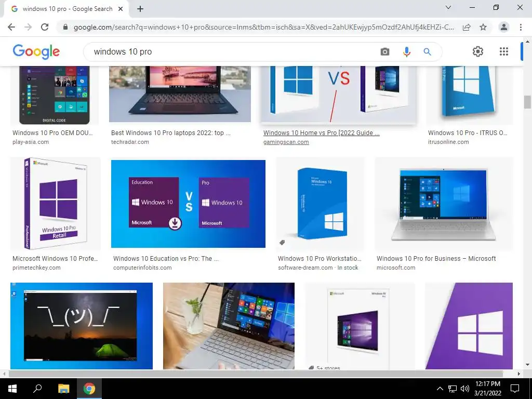Open Windows 10 Pro - ITRUS title link
This screenshot has height=399, width=532.
point(468,133)
